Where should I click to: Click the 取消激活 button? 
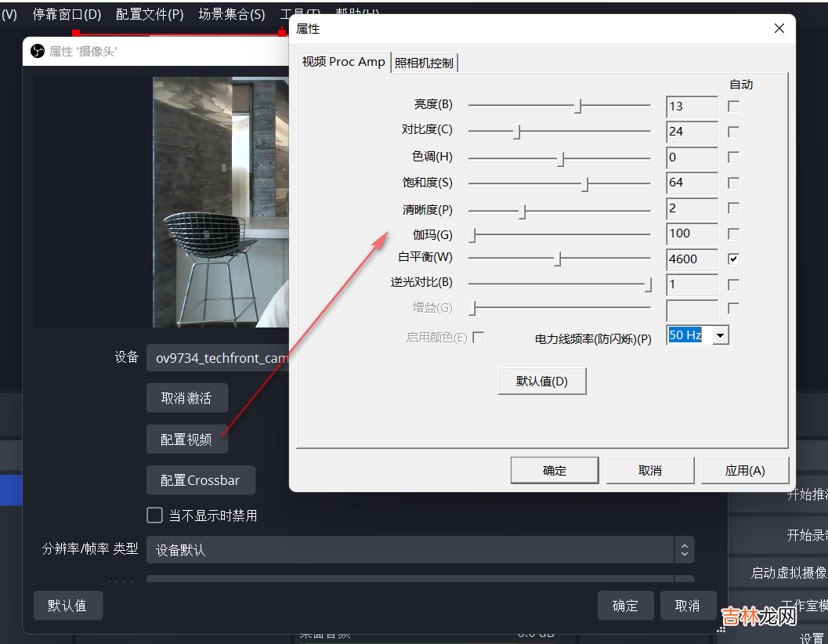point(186,398)
